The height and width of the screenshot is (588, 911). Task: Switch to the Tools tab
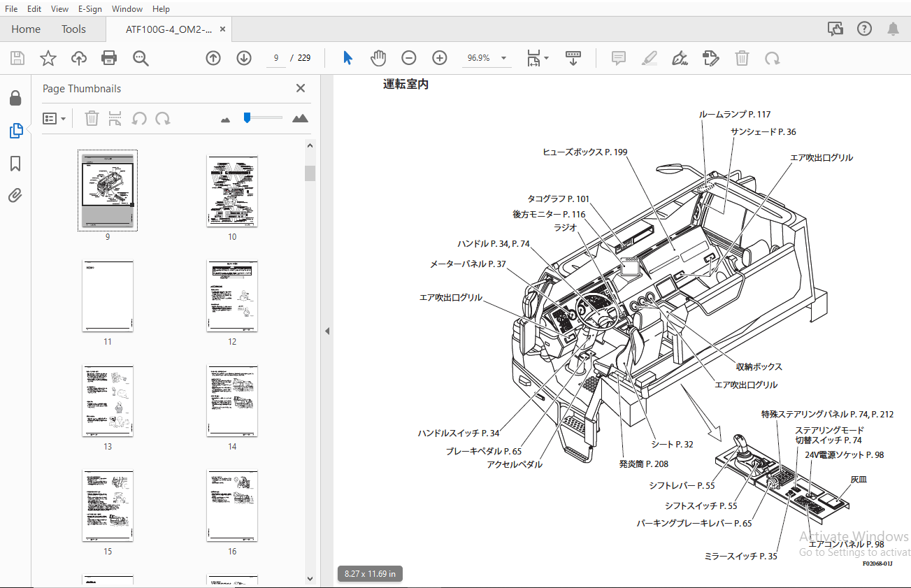click(73, 29)
